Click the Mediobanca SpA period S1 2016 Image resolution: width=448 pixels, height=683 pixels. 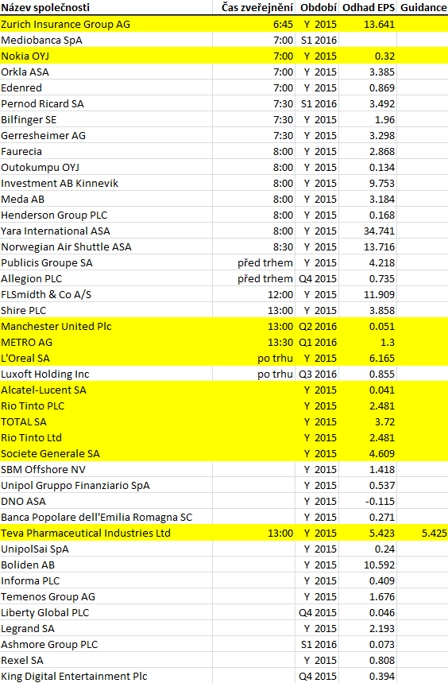(317, 40)
